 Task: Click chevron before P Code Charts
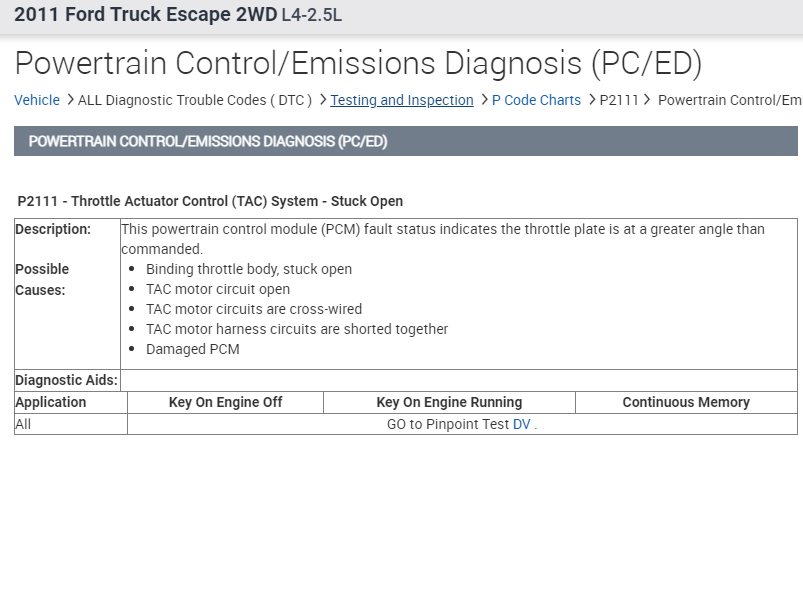(x=484, y=100)
